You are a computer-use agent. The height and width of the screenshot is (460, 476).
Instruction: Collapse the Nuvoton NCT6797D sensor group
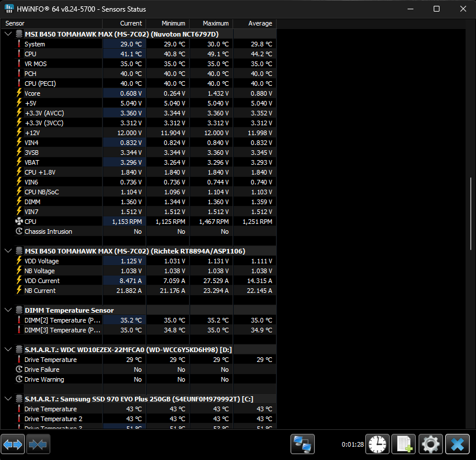point(8,34)
